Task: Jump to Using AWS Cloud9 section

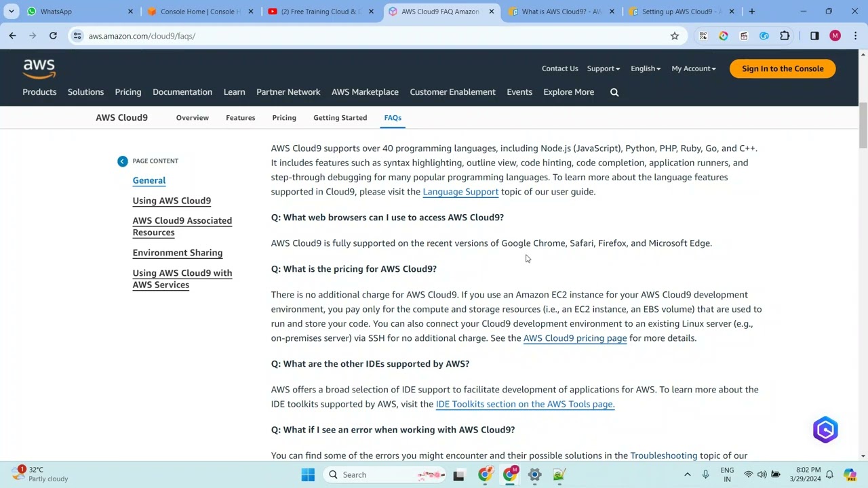Action: [172, 201]
